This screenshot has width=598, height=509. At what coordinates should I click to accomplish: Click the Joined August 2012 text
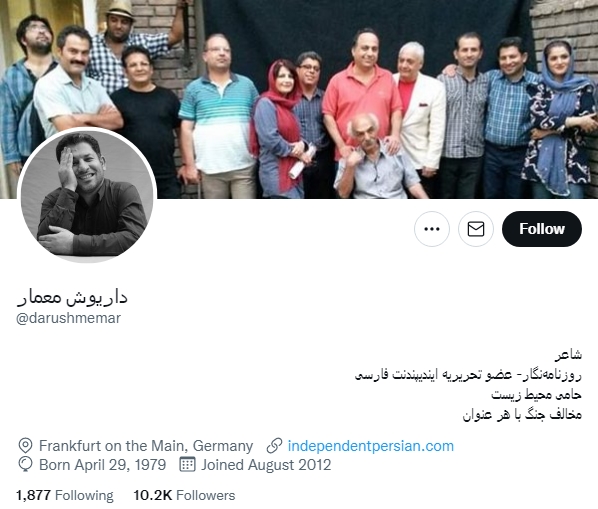click(266, 465)
